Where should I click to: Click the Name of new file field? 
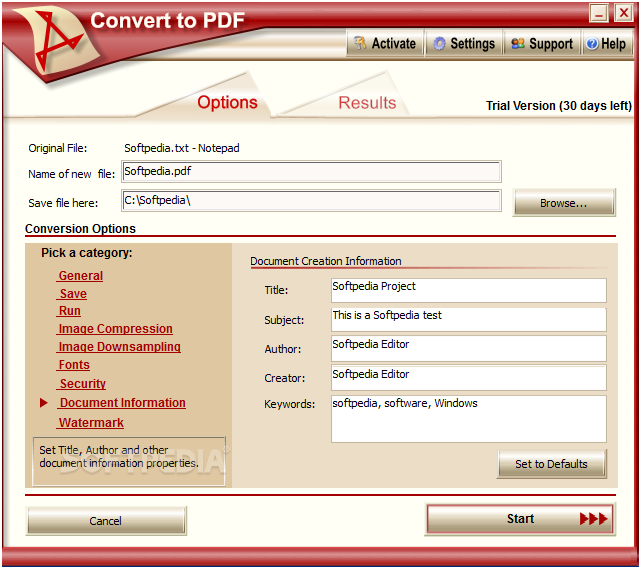tap(311, 172)
